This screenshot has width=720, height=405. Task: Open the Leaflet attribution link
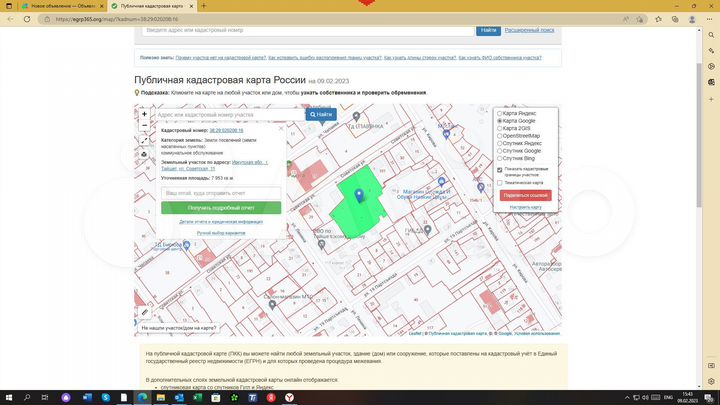coord(415,333)
